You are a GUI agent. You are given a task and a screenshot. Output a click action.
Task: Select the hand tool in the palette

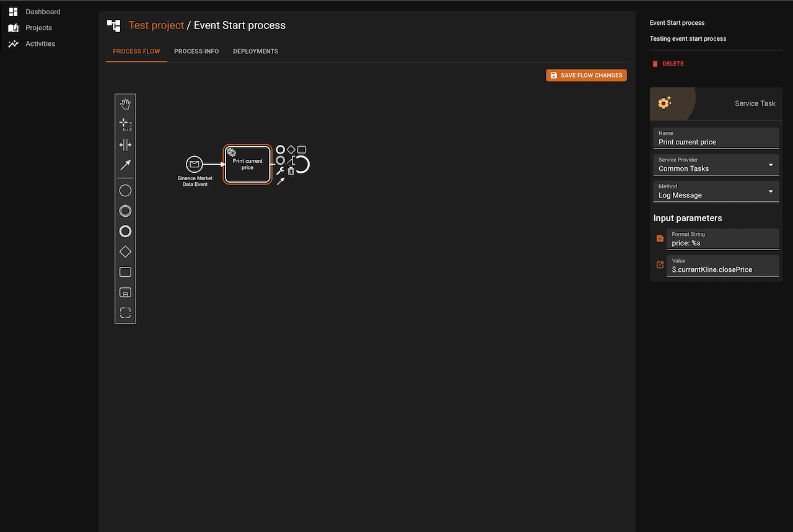(x=125, y=104)
